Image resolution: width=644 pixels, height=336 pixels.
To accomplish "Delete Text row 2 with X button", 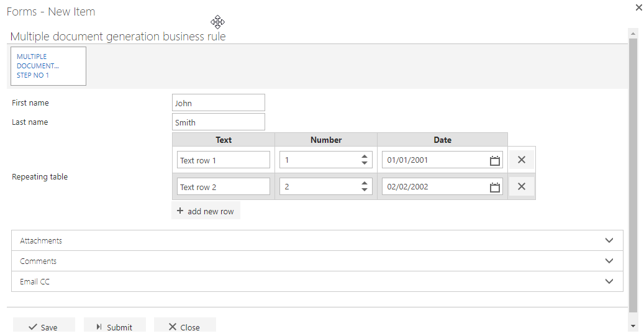I will coord(522,186).
